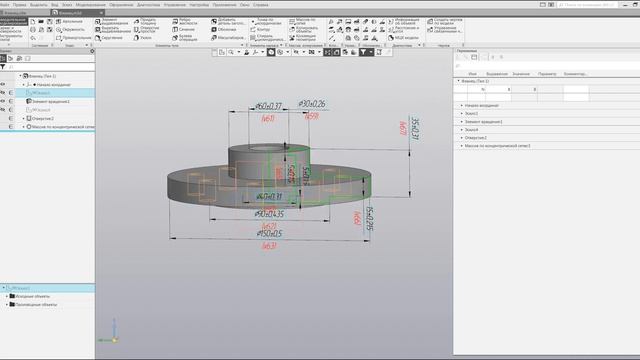Open the Справка menu
The width and height of the screenshot is (640, 360).
pyautogui.click(x=260, y=5)
